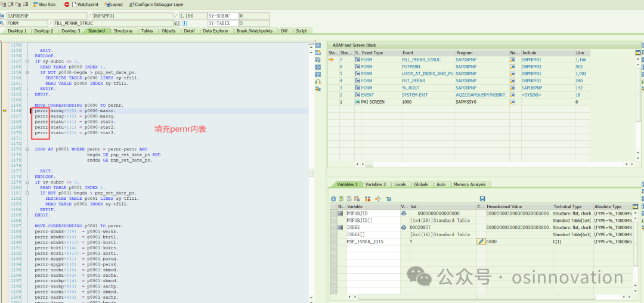
Task: Click Configure Debugger Layer
Action: [156, 5]
